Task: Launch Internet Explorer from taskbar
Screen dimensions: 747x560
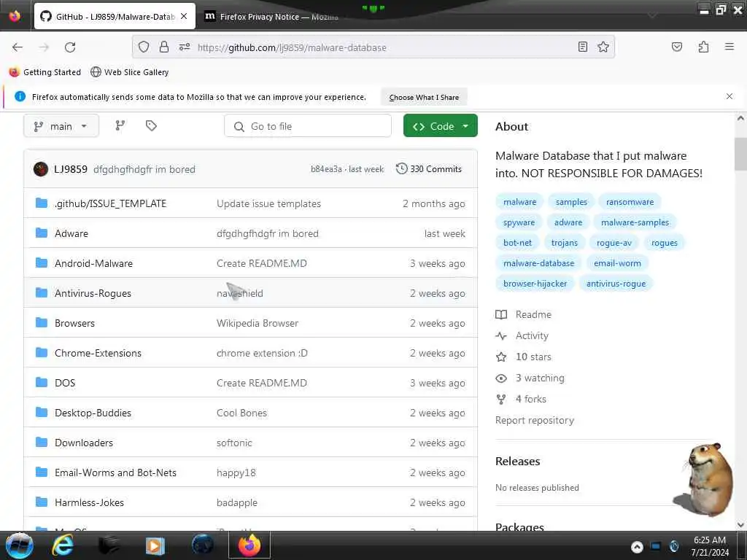Action: pyautogui.click(x=63, y=545)
